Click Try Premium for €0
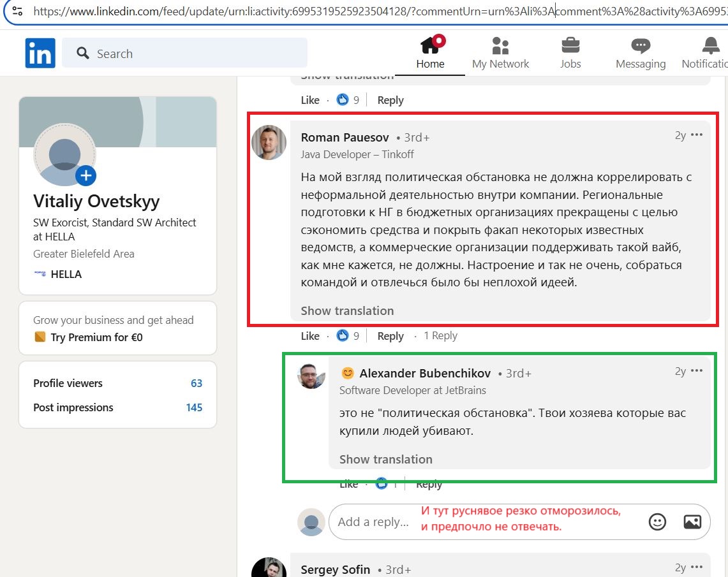The width and height of the screenshot is (728, 577). coord(96,337)
